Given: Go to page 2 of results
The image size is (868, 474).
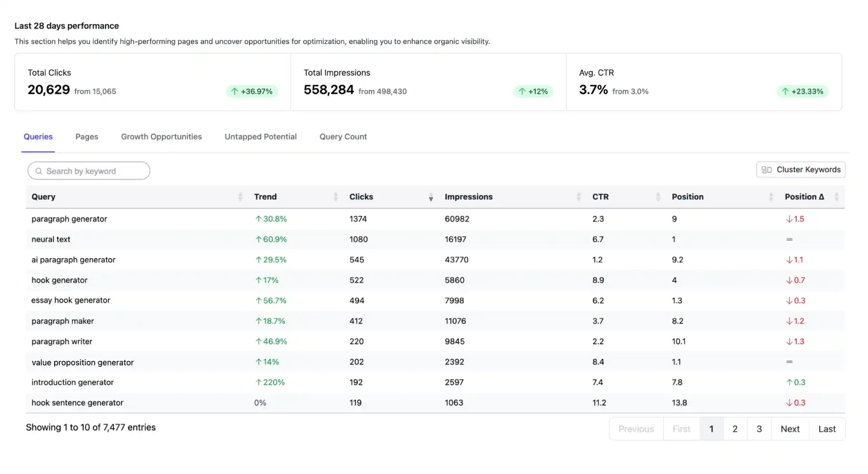Looking at the screenshot, I should [x=735, y=429].
